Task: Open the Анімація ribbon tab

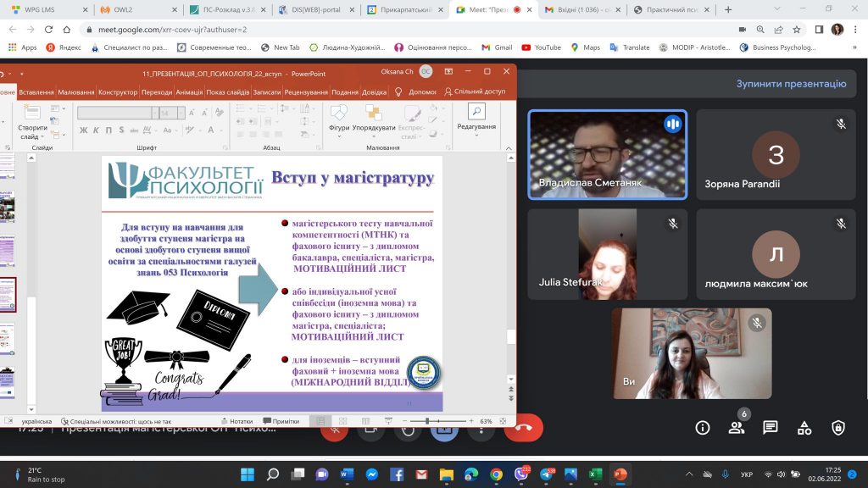Action: point(189,92)
